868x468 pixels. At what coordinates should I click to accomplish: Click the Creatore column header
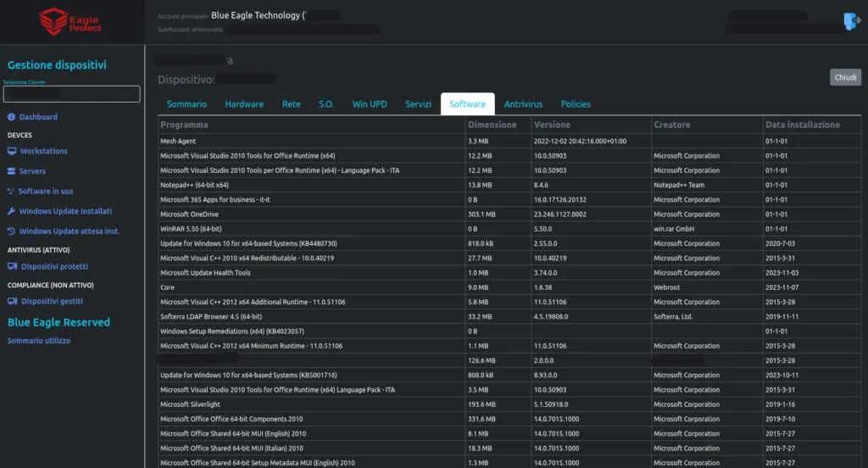(x=707, y=125)
